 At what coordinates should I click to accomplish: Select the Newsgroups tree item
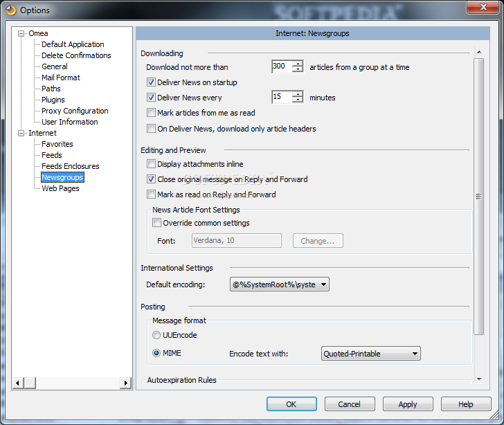(x=62, y=177)
